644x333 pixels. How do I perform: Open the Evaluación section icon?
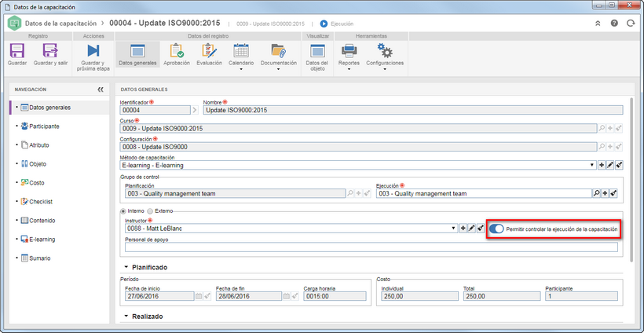[x=209, y=51]
